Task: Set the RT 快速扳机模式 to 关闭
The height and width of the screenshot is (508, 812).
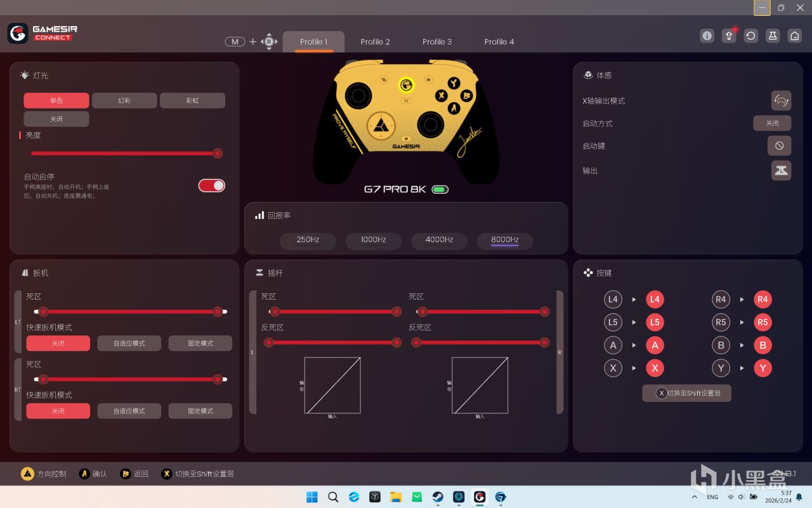Action: coord(58,411)
